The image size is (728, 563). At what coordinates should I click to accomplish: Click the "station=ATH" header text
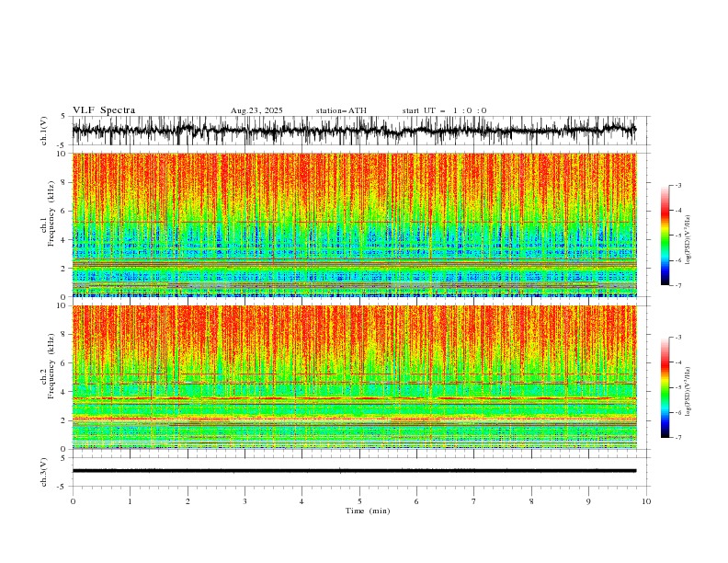pyautogui.click(x=341, y=110)
